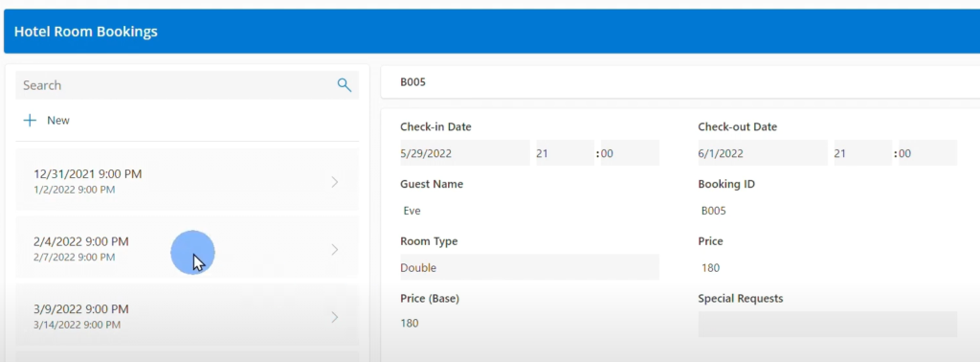Click the plus icon beside New
The image size is (980, 362).
point(30,120)
